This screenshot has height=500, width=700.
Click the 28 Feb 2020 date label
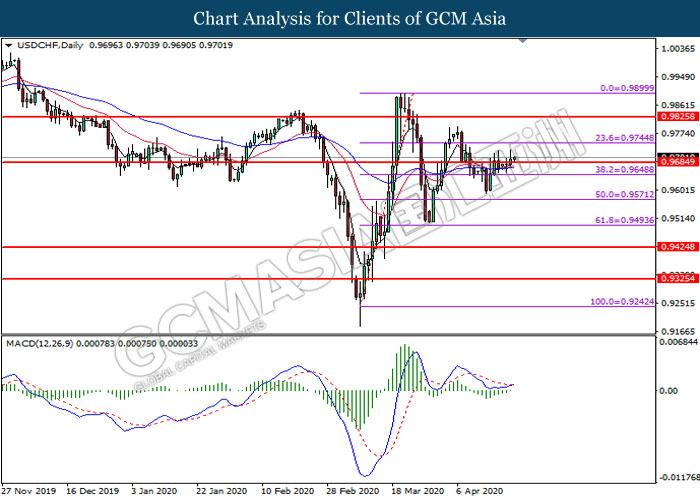pyautogui.click(x=352, y=492)
